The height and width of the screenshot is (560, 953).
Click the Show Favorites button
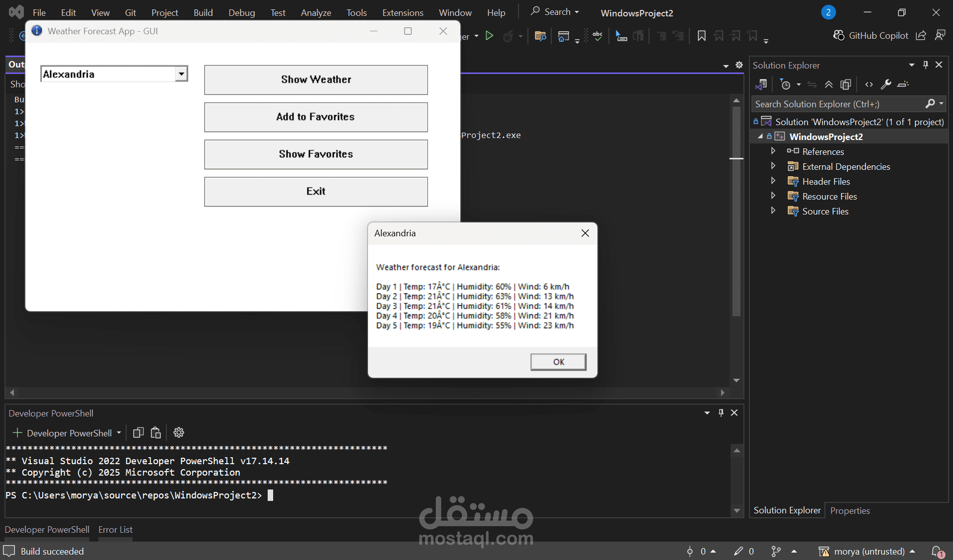coord(316,154)
